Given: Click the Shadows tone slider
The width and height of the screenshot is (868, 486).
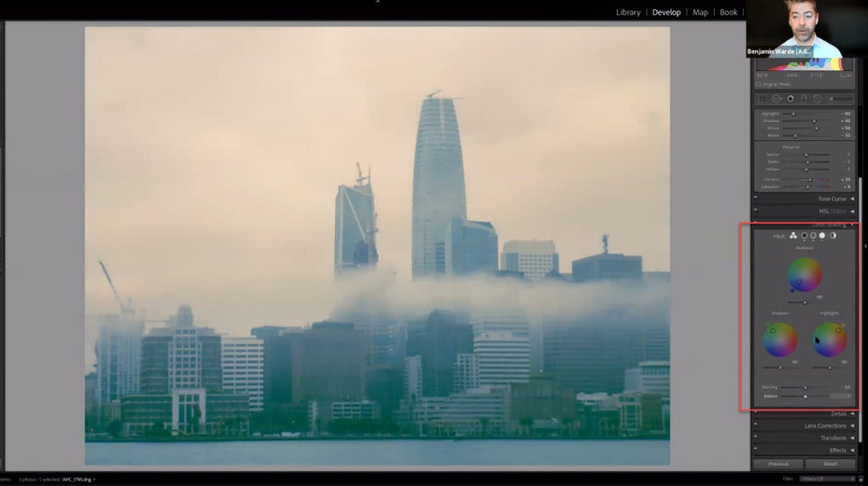Looking at the screenshot, I should [x=805, y=121].
